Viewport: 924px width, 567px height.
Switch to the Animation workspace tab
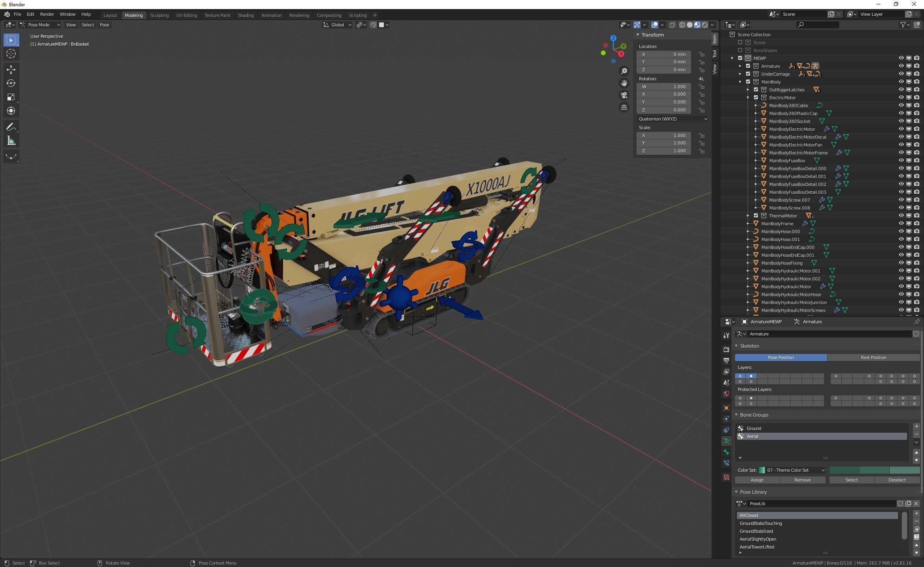click(271, 15)
